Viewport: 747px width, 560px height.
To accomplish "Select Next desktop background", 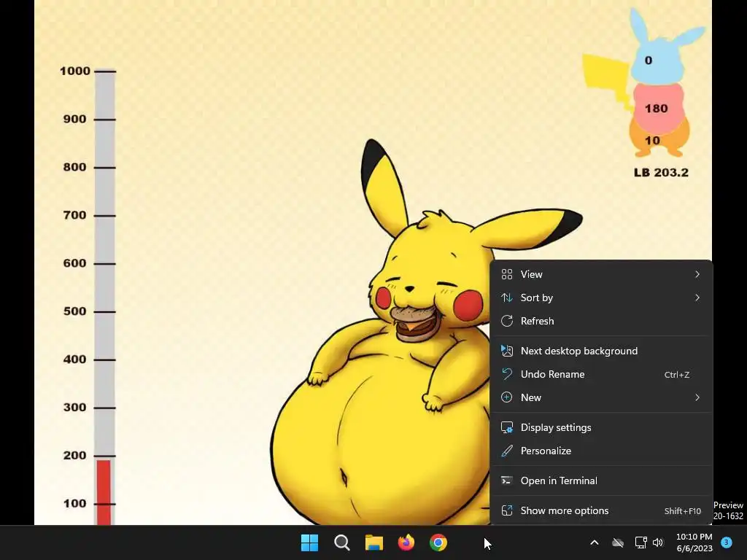I will pos(601,351).
